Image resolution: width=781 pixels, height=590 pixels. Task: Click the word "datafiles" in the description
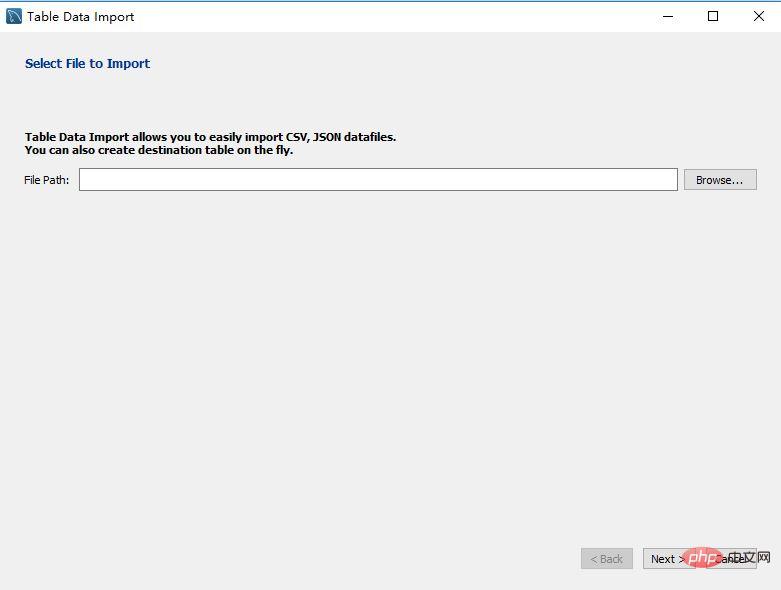[x=372, y=137]
